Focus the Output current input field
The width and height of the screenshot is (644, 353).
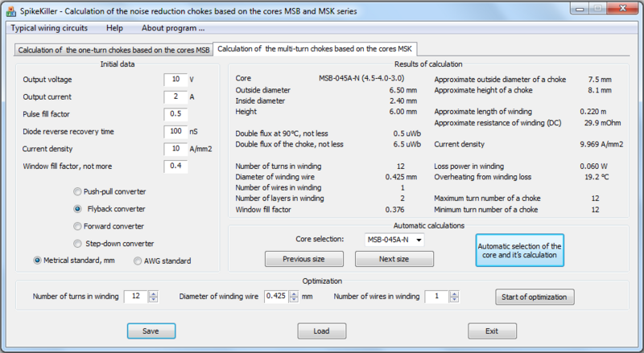pos(175,96)
